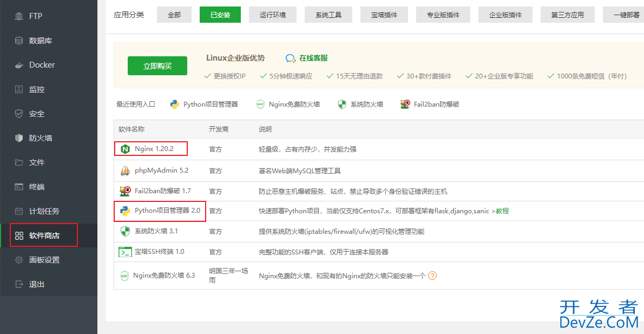The width and height of the screenshot is (644, 334).
Task: Click the 监控 monitor icon in sidebar
Action: click(19, 89)
